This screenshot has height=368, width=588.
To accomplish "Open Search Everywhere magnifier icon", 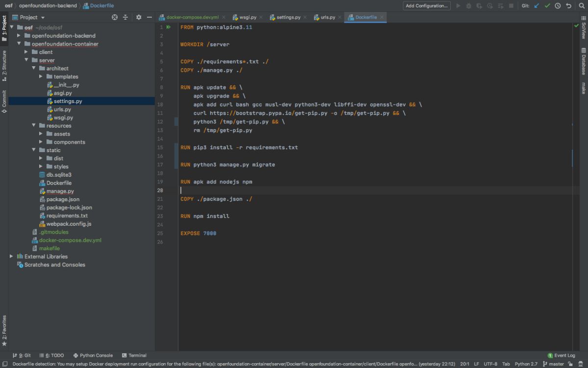I will pyautogui.click(x=581, y=6).
